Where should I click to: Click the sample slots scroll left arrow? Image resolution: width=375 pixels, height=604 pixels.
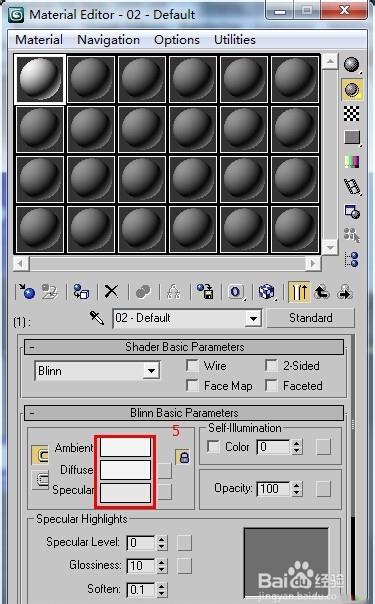coord(20,263)
